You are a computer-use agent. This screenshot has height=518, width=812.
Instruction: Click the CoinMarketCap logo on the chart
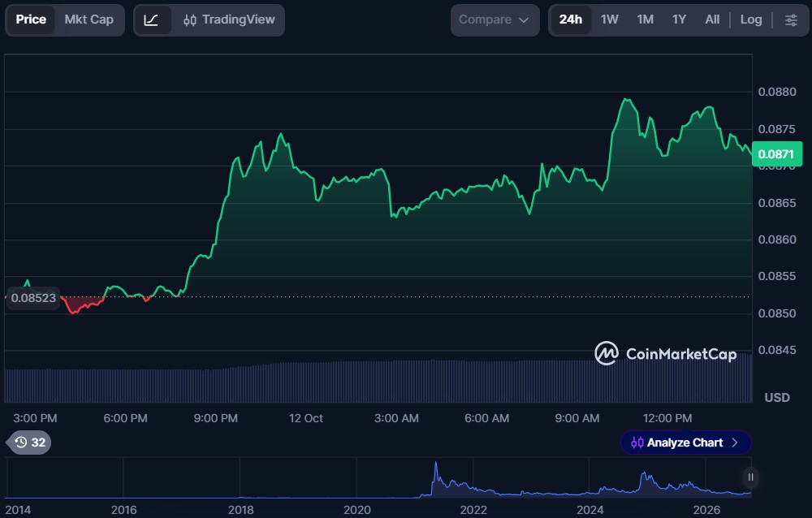pos(666,354)
